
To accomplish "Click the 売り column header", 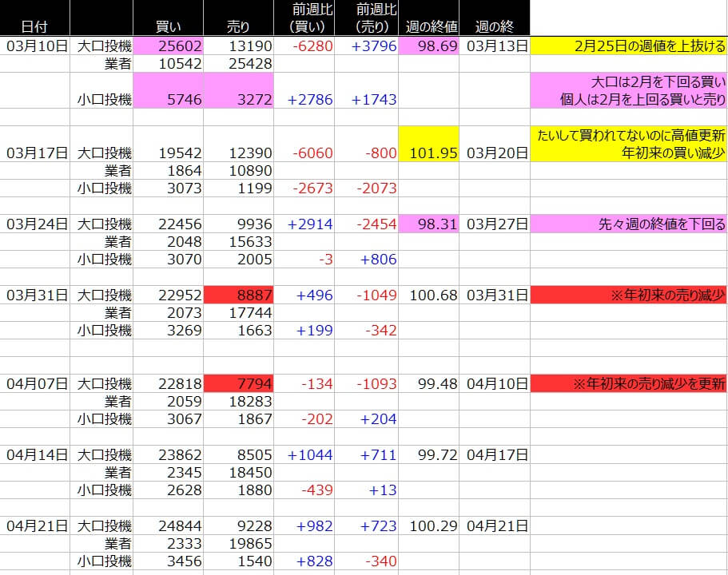I will pos(238,18).
